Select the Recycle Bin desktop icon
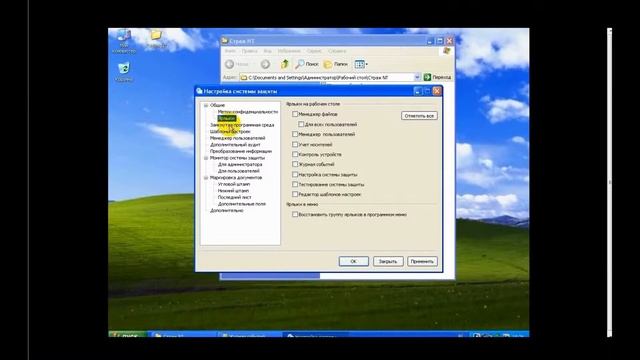The image size is (640, 360). coord(124,72)
